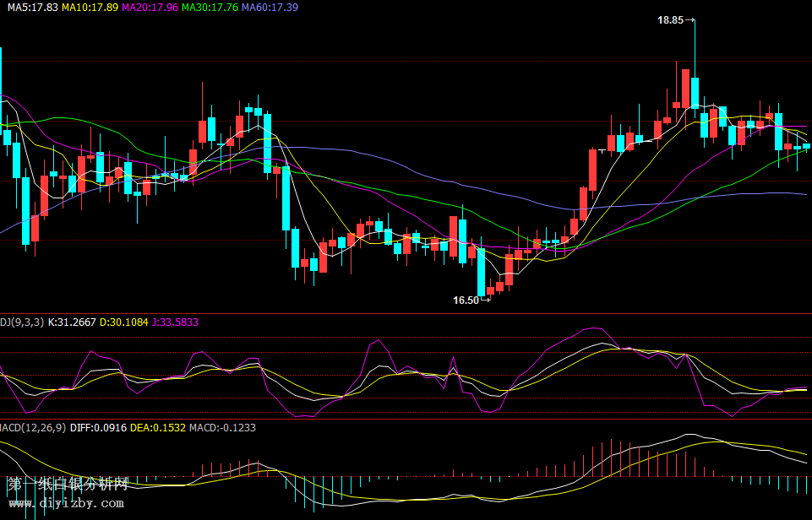Click the MA5:17.83 moving average label
Viewport: 812px width, 520px height.
34,7
